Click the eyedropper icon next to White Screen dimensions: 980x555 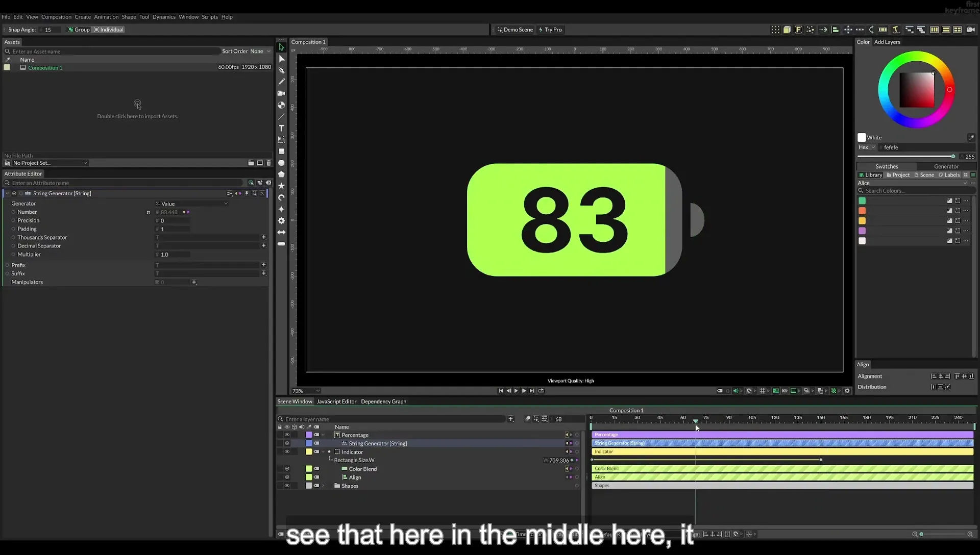971,137
